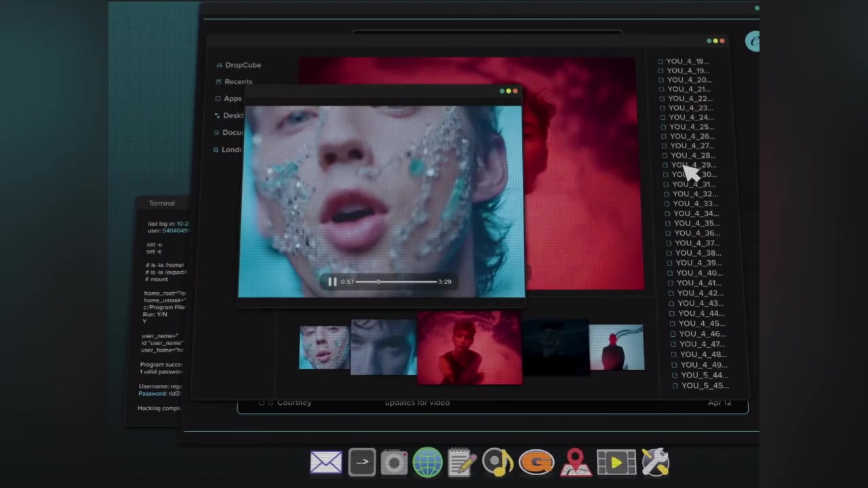
Task: Open the notepad with pencil dock icon
Action: pos(462,463)
